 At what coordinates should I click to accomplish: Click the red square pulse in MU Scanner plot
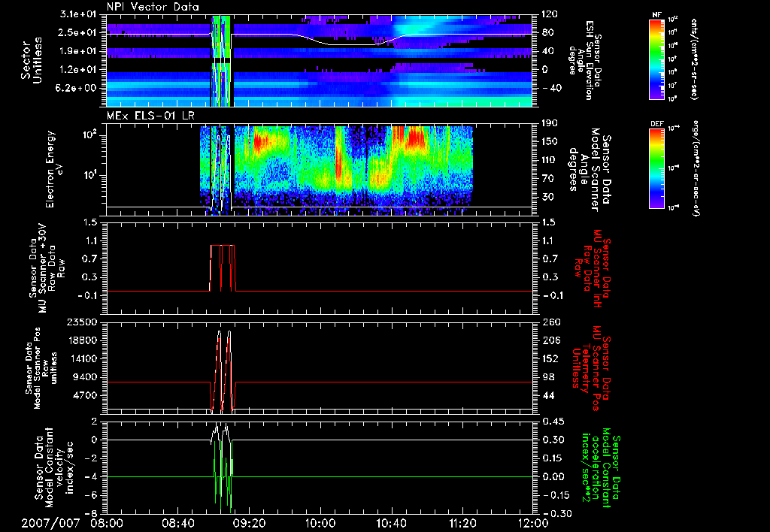point(223,268)
